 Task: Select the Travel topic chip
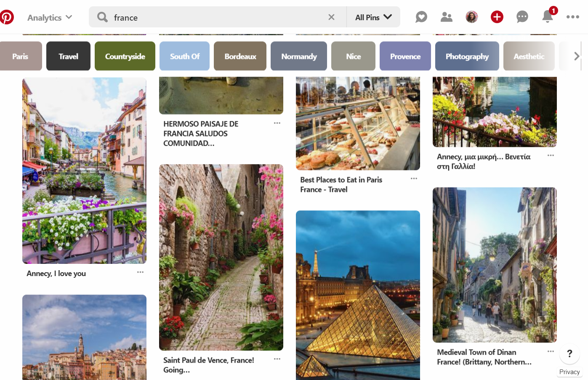click(x=68, y=56)
